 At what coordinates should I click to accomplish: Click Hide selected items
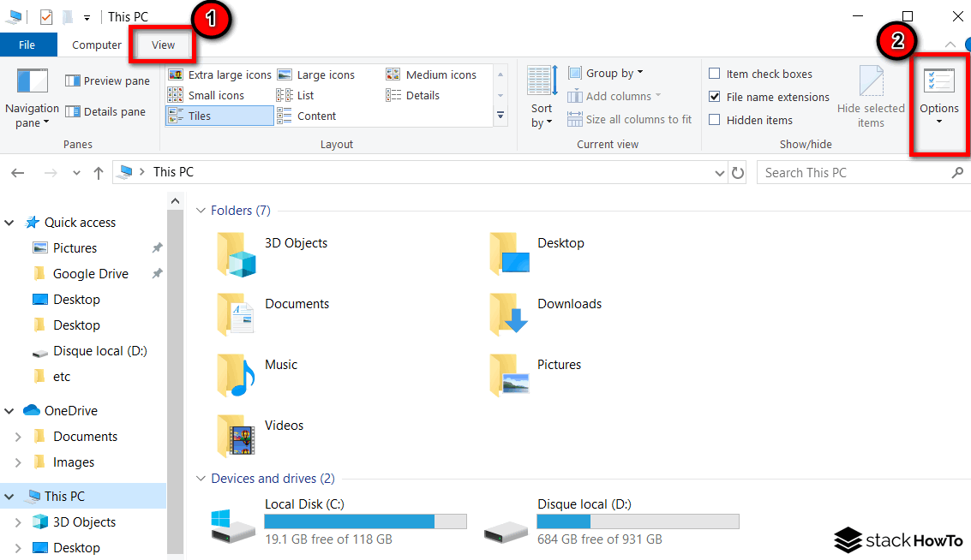pos(871,97)
